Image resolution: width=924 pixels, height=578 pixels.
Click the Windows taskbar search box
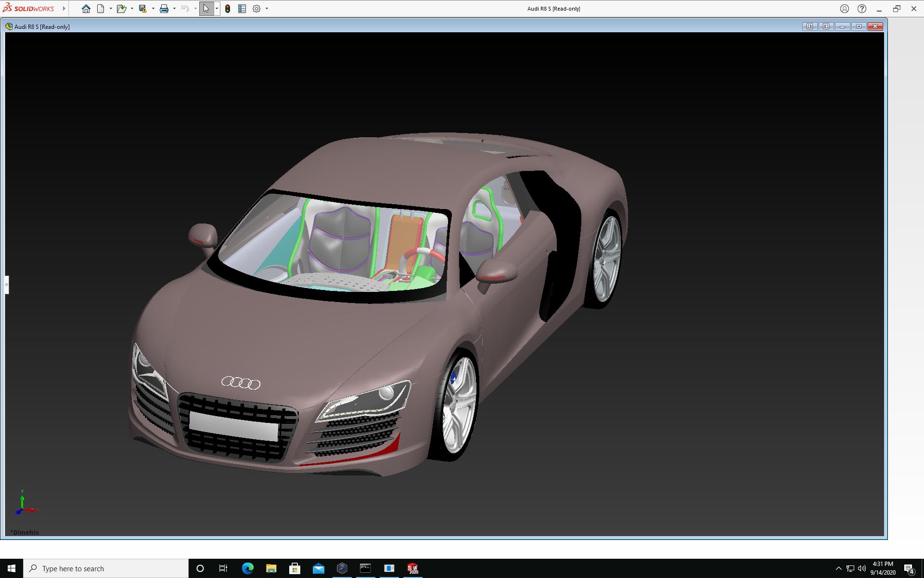[x=106, y=568]
